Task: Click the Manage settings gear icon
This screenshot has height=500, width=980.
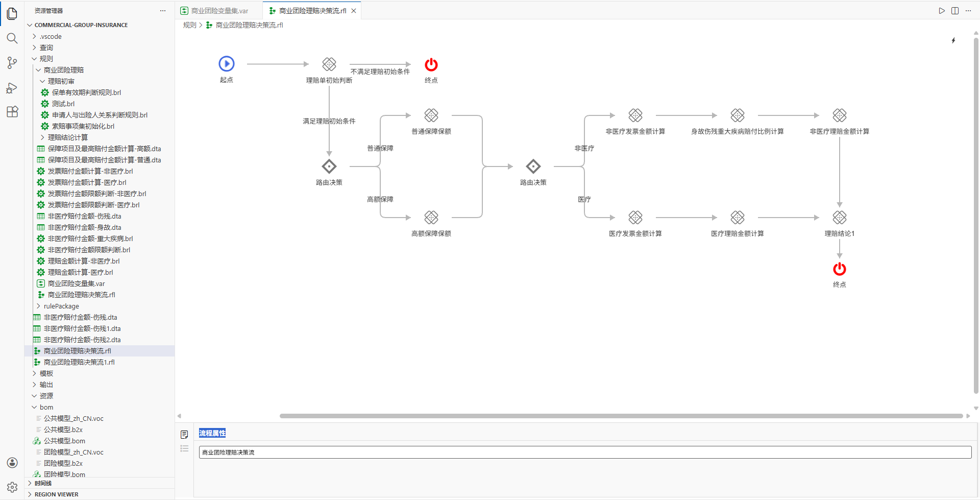Action: pyautogui.click(x=12, y=487)
